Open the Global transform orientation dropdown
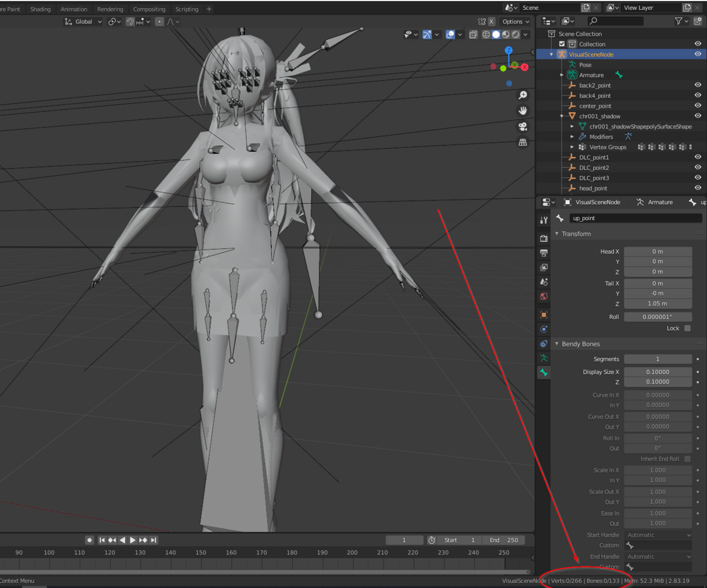The height and width of the screenshot is (588, 707). [83, 22]
